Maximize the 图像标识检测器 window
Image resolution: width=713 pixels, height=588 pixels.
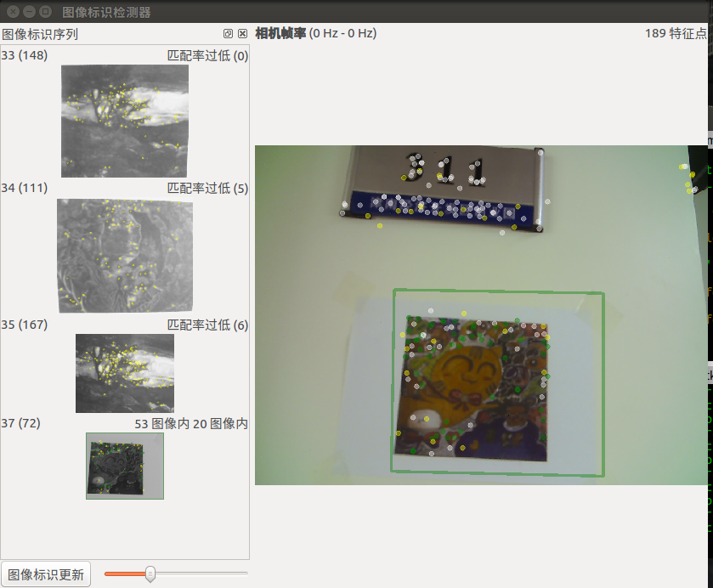(x=45, y=11)
